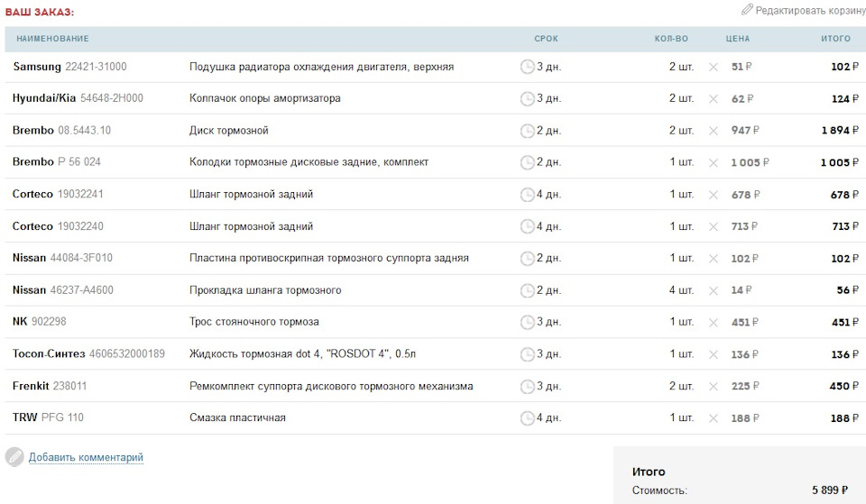Click the comment pencil circle icon
The image size is (866, 504).
(x=15, y=457)
